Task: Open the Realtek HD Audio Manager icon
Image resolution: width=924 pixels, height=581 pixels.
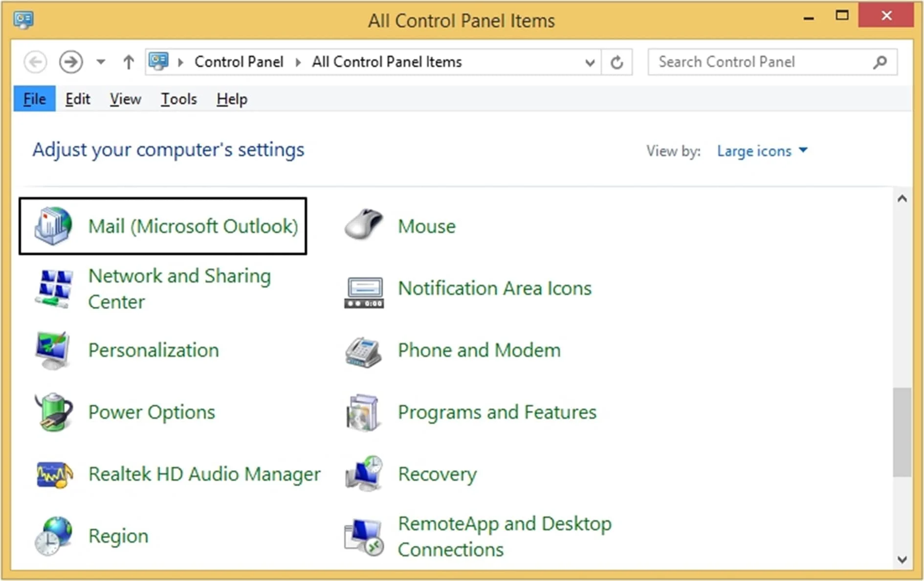Action: coord(54,474)
